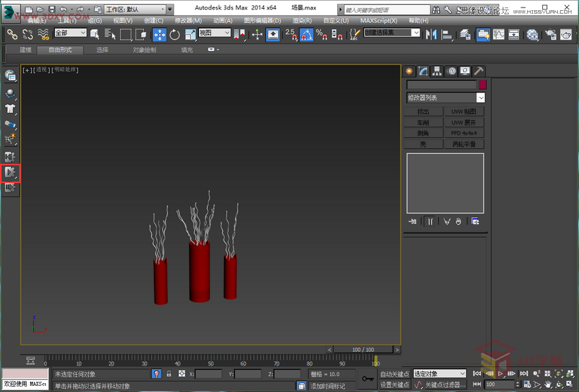Open the Rendering (渲染) menu

[x=302, y=20]
